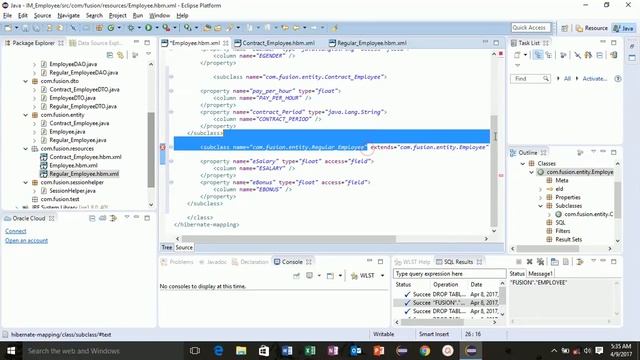Collapse the Classes node in Outline
This screenshot has width=640, height=360.
click(x=522, y=163)
